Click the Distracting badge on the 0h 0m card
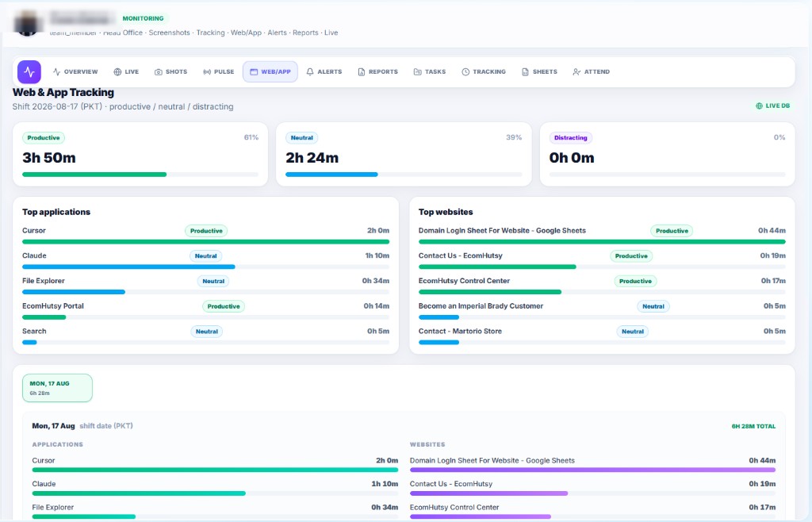Image resolution: width=812 pixels, height=522 pixels. 571,138
